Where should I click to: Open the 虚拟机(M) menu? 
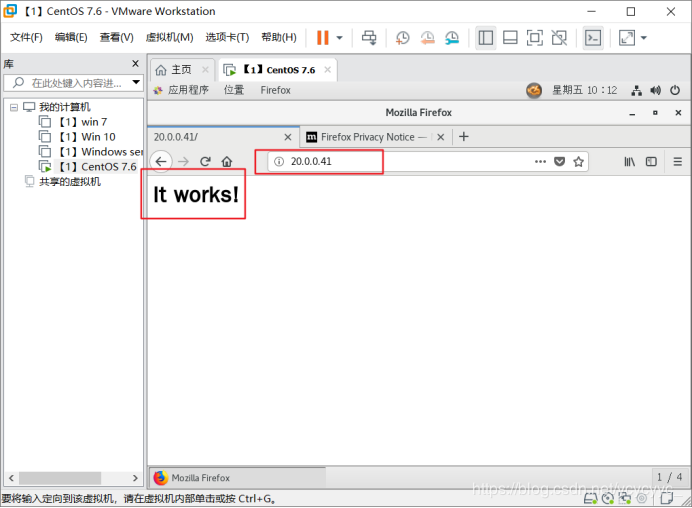tap(169, 38)
